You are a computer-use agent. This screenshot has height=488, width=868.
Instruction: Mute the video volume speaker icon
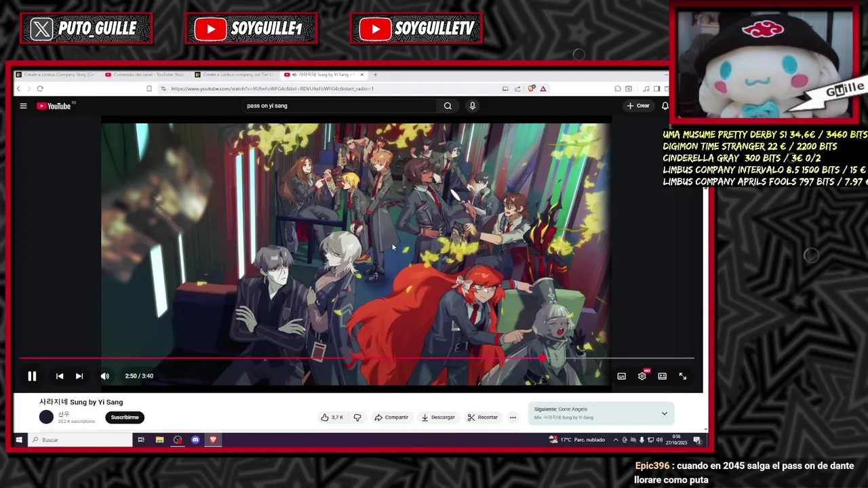click(105, 376)
